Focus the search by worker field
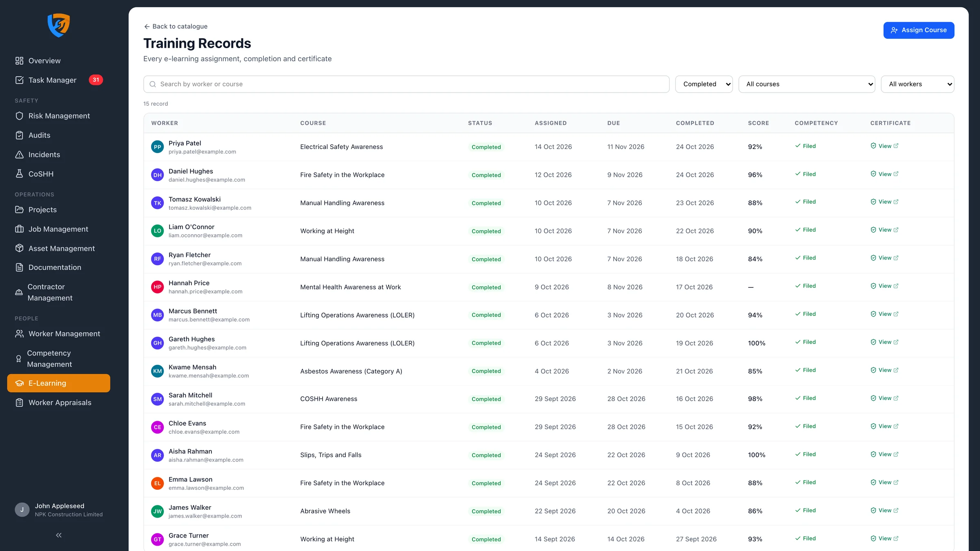The image size is (980, 551). pyautogui.click(x=406, y=84)
